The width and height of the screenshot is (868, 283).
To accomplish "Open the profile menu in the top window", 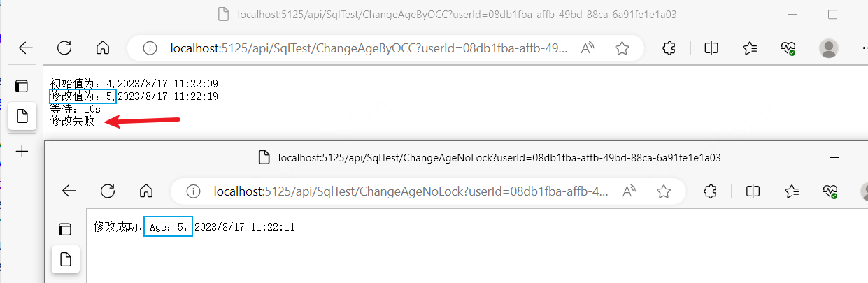I will 829,48.
